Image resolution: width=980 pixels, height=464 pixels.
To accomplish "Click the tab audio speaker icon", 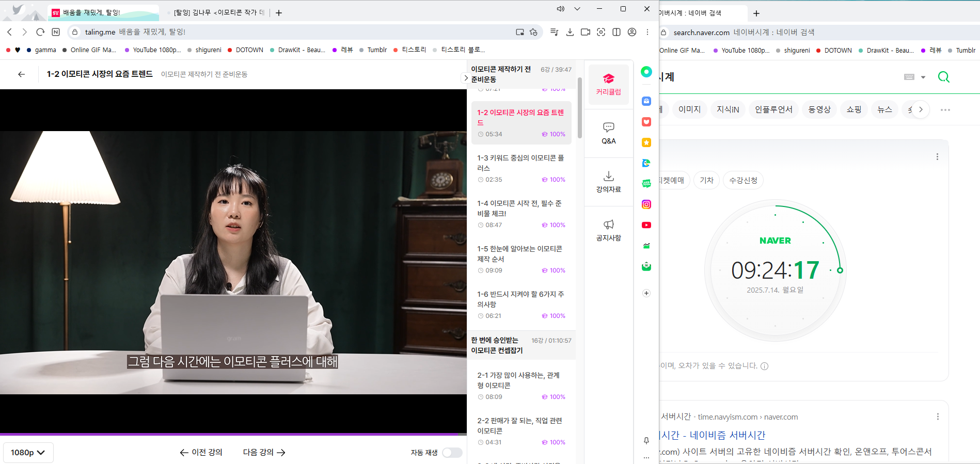I will click(560, 9).
